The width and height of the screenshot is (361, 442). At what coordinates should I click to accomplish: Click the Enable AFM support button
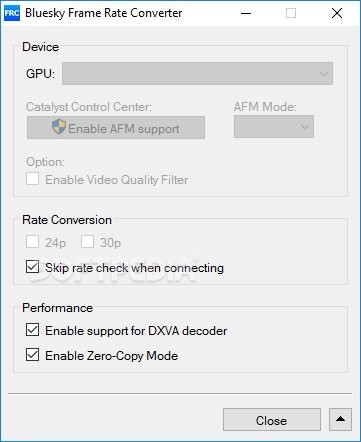coord(116,128)
